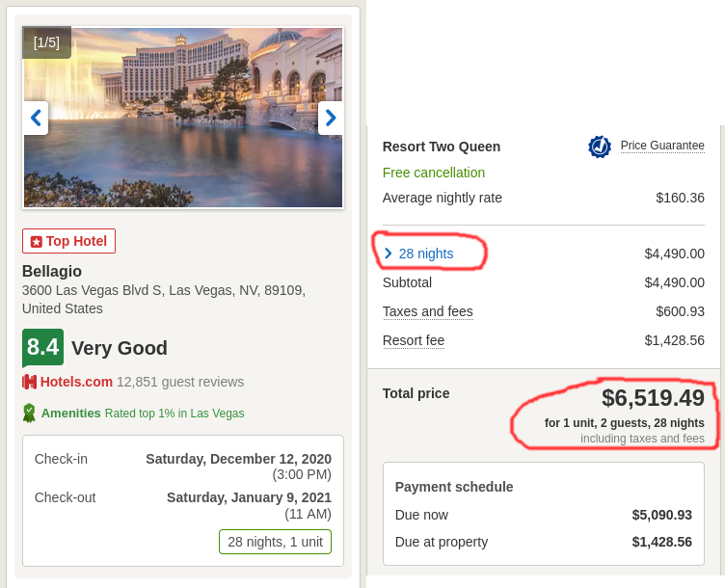Viewport: 725px width, 588px height.
Task: Click the green Amenities ribbon icon
Action: point(29,413)
